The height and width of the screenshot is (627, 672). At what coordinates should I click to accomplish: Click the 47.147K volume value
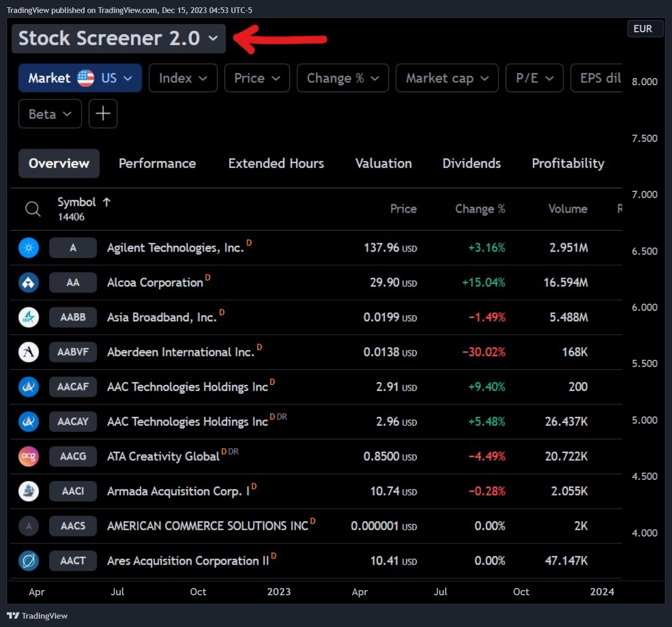point(566,561)
